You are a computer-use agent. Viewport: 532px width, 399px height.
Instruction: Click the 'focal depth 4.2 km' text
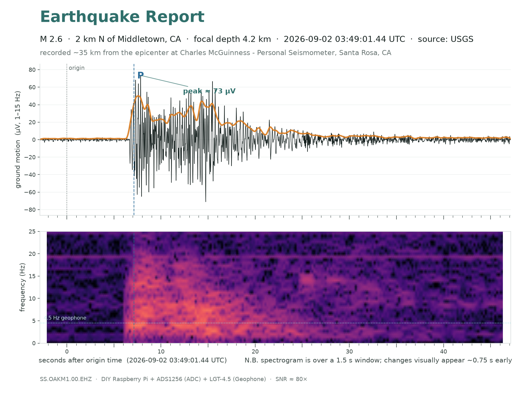pos(232,39)
